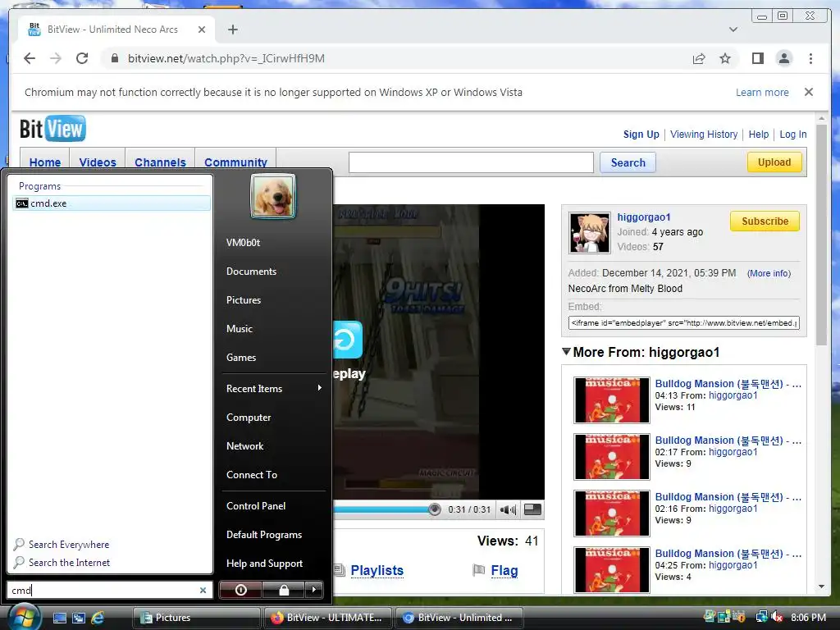Click the muted volume tray icon
Viewport: 840px width, 630px height.
tap(776, 617)
